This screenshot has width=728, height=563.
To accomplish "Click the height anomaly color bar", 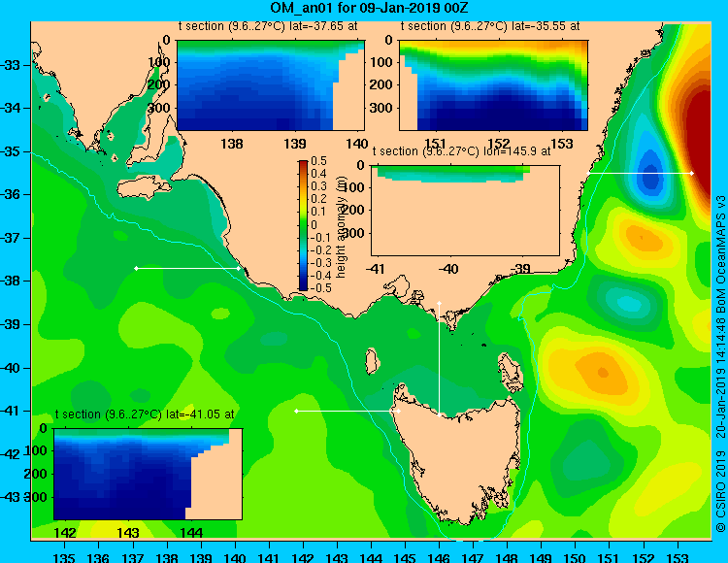I will coord(303,225).
